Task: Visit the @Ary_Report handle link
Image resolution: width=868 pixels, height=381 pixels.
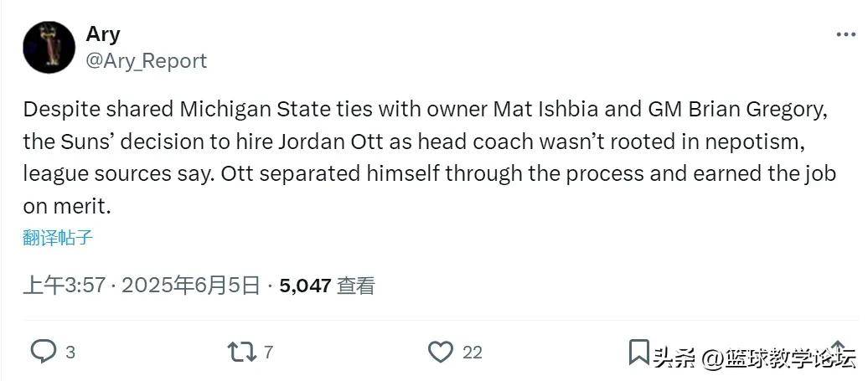Action: tap(146, 61)
